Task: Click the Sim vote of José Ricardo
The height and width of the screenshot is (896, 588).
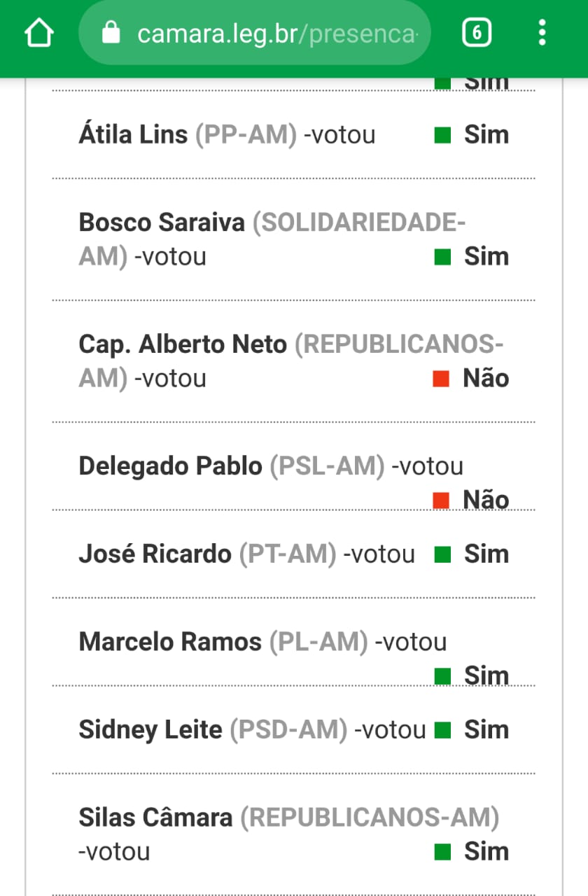Action: click(x=486, y=554)
